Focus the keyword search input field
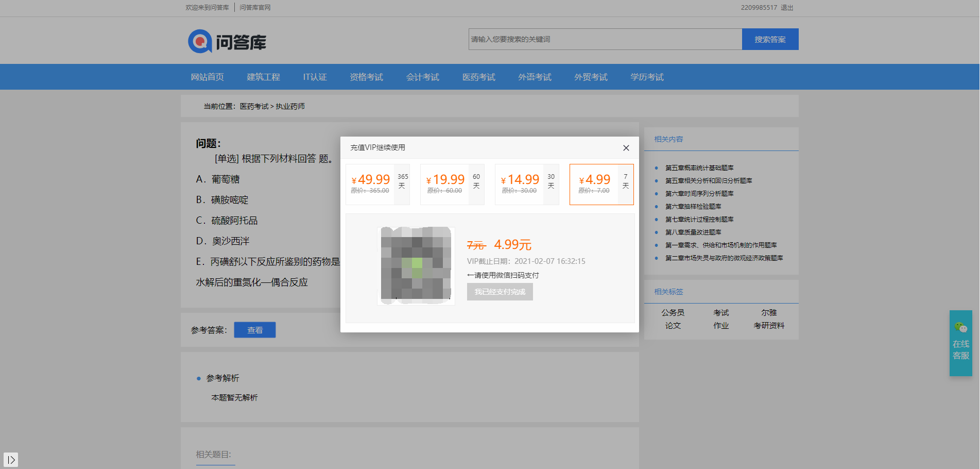Viewport: 980px width, 469px height. coord(605,39)
